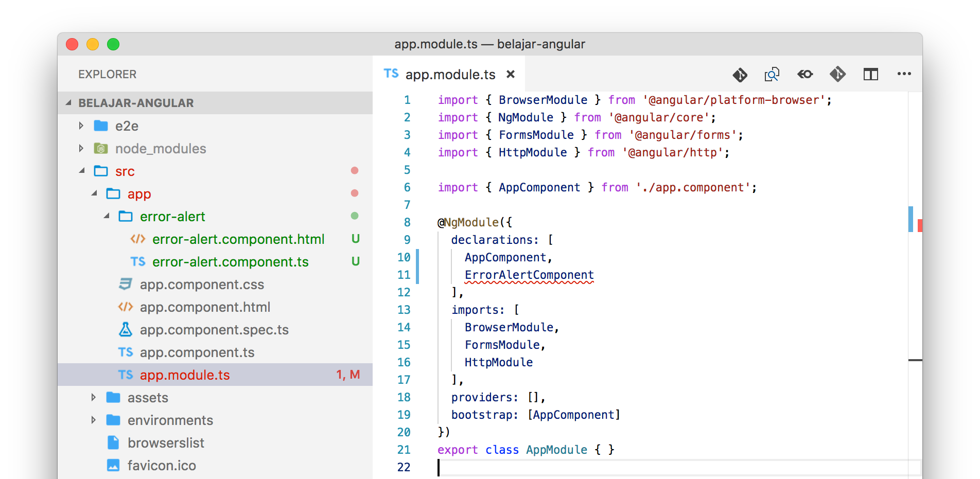This screenshot has width=980, height=479.
Task: Switch to the app.module.ts tab
Action: tap(450, 74)
